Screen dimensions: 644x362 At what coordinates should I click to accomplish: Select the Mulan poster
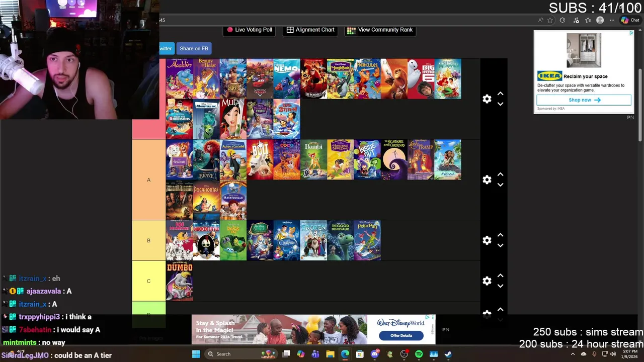(x=233, y=119)
